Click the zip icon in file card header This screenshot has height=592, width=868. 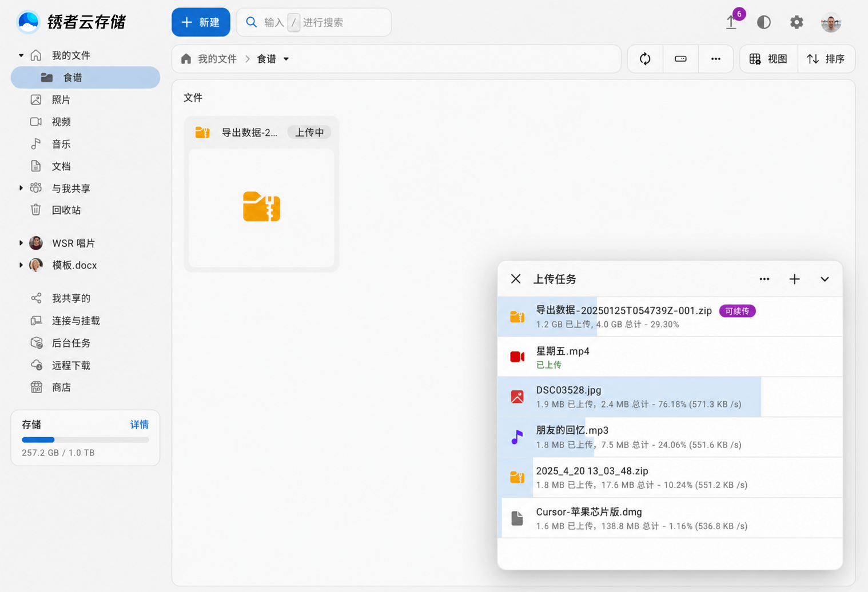tap(202, 133)
